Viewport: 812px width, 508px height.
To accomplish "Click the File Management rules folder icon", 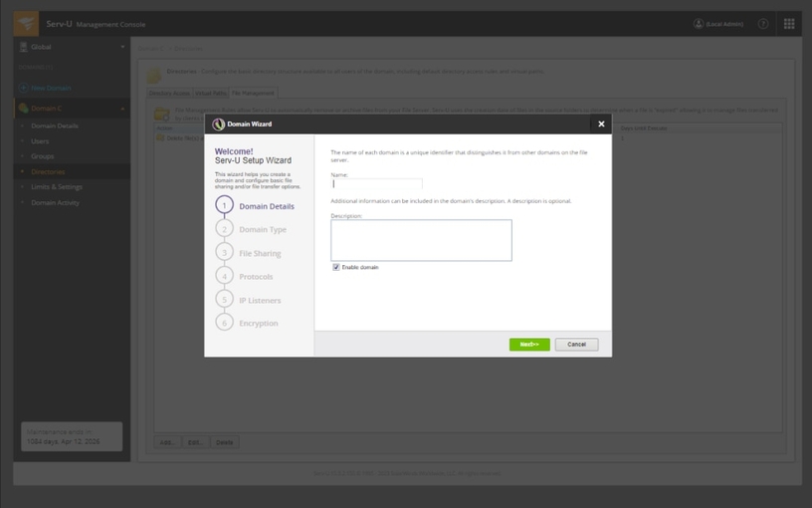I will (x=162, y=114).
